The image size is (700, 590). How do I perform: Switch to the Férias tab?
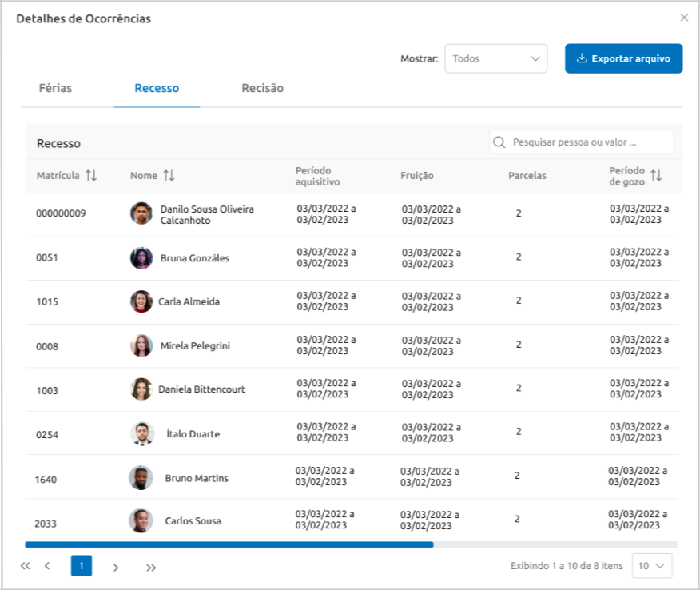tap(55, 88)
